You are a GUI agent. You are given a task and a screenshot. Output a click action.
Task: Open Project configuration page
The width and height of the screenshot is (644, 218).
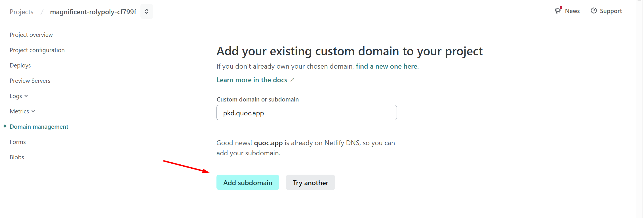37,50
